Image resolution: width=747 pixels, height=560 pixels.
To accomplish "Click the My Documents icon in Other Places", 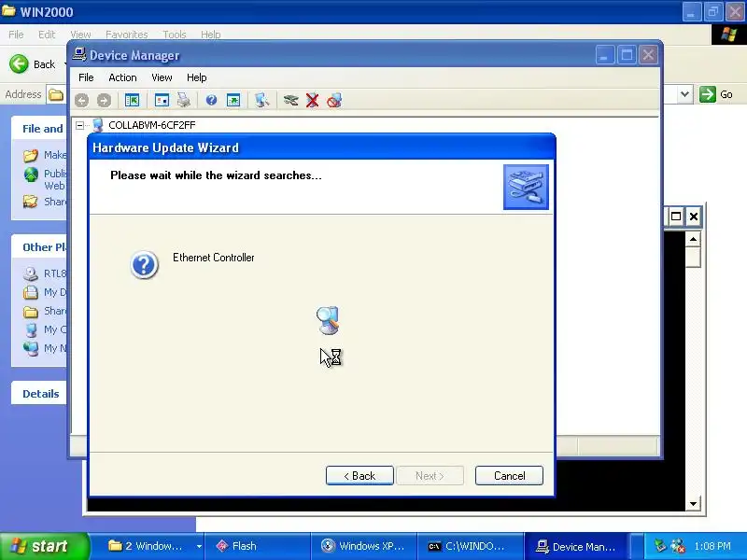I will click(x=31, y=292).
